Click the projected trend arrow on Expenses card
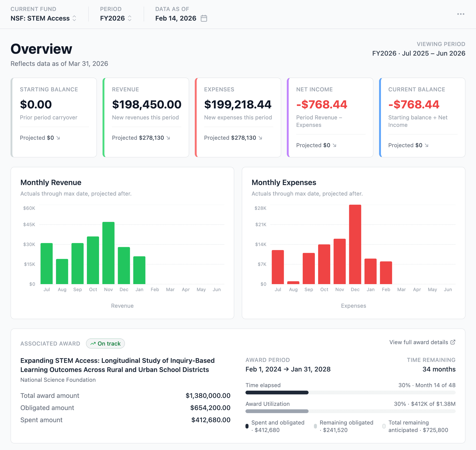 click(261, 138)
